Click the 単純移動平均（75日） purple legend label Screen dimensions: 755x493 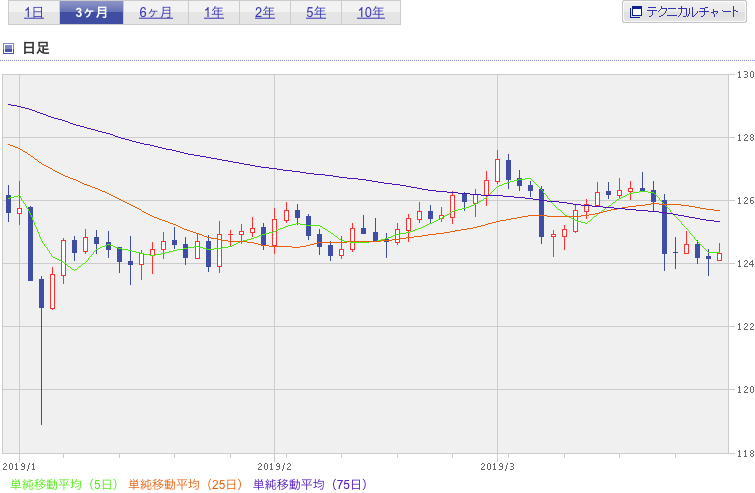pos(311,484)
